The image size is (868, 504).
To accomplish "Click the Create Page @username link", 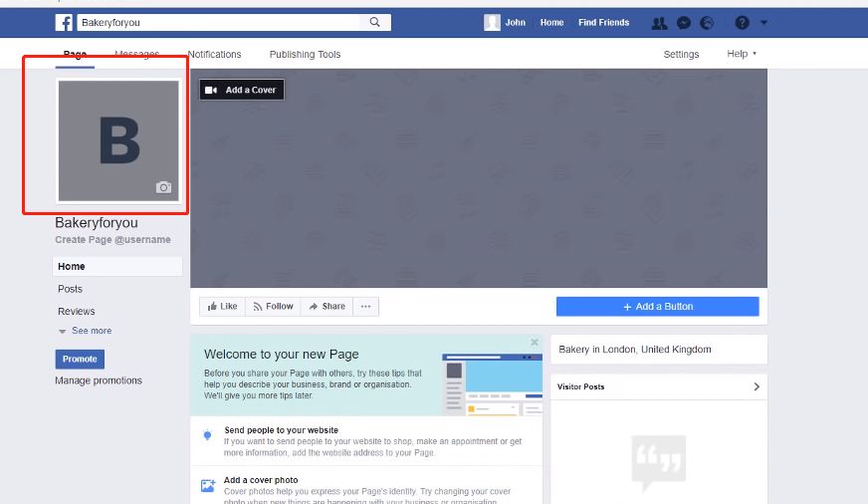I will [x=112, y=240].
